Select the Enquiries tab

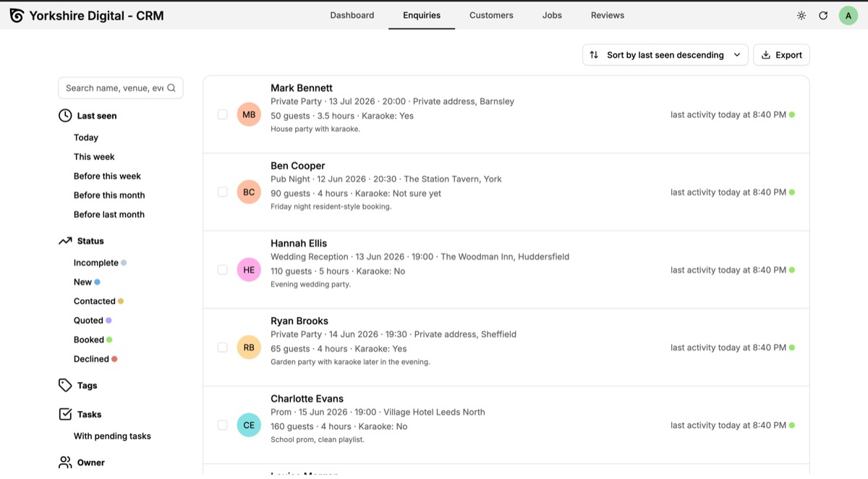tap(422, 15)
